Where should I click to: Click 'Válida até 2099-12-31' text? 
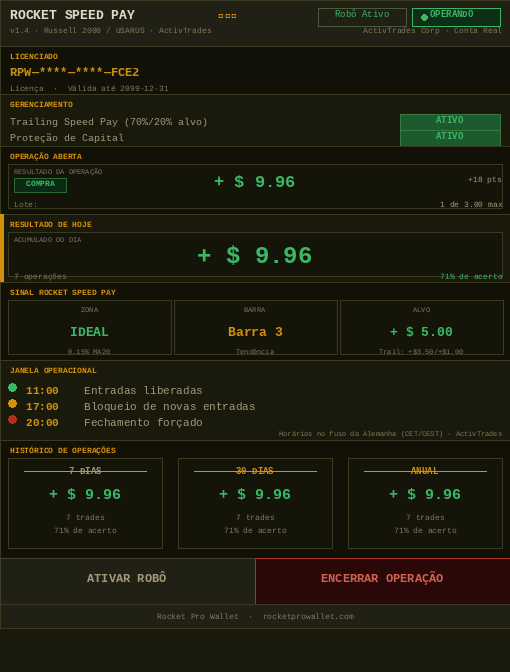(x=118, y=89)
